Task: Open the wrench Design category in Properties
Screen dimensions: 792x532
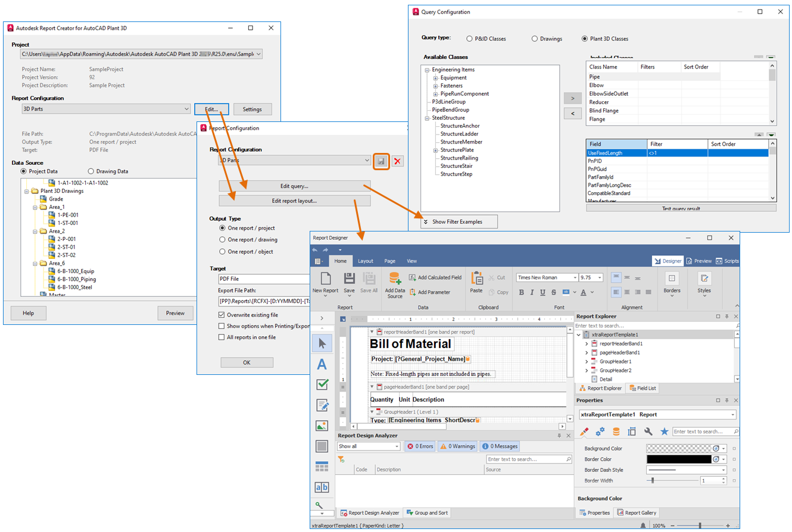Action: coord(648,431)
